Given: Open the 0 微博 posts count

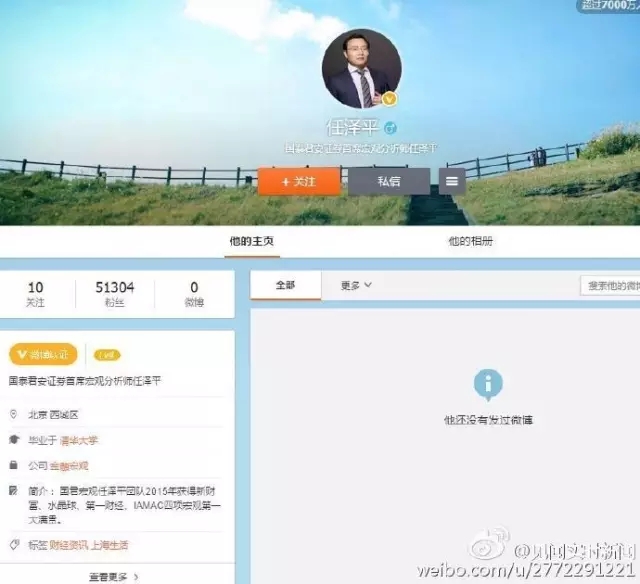Looking at the screenshot, I should 194,294.
